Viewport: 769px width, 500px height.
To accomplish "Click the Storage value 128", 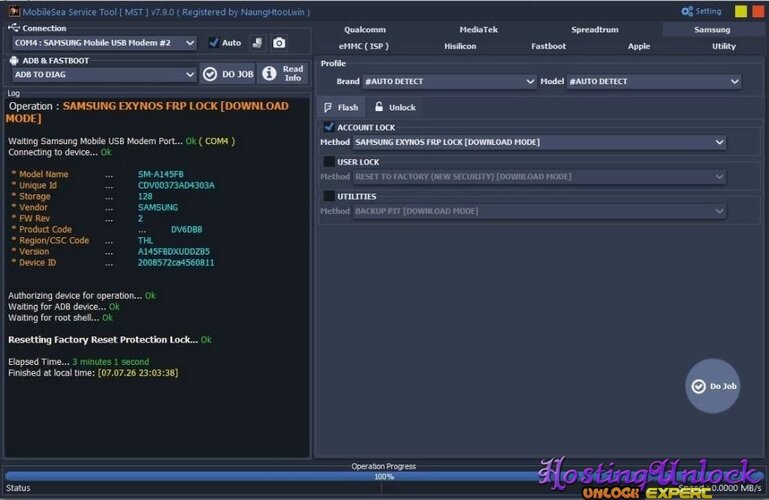I will tap(145, 196).
